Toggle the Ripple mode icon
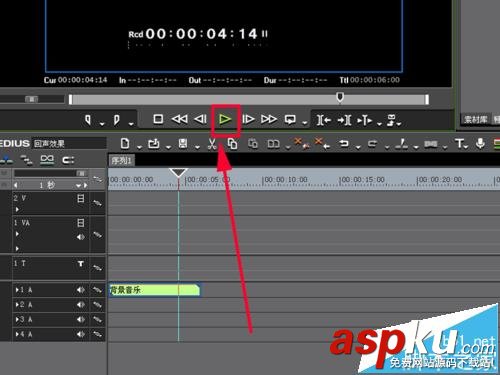The width and height of the screenshot is (500, 375). pos(7,160)
